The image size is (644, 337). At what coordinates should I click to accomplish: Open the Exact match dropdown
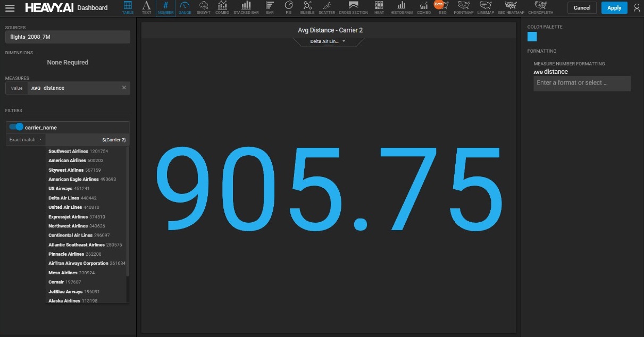click(25, 140)
